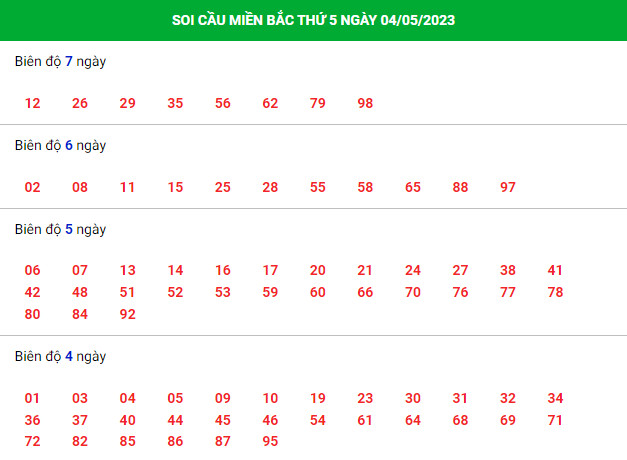Select the 'Biên độ 5 ngày' heading
The image size is (627, 460).
pos(60,230)
